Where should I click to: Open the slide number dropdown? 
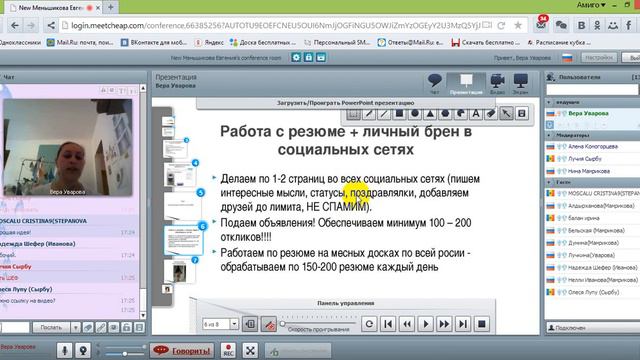click(234, 324)
